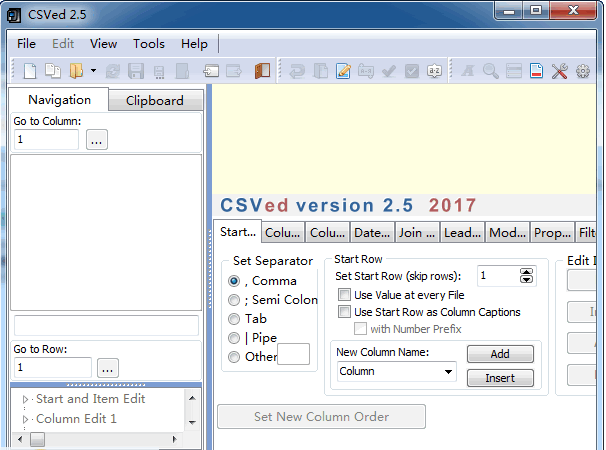Screen dimensions: 606x450
Task: Click the Other separator text box
Action: point(293,354)
